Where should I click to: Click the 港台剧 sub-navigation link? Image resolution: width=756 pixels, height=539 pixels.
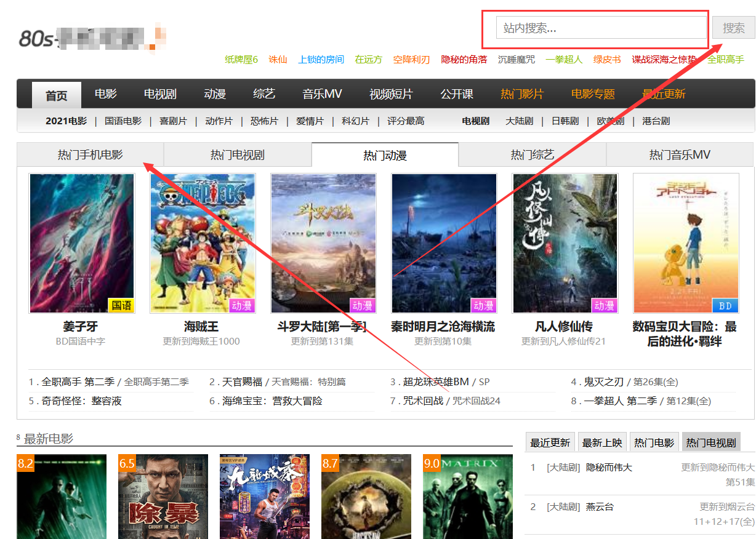(656, 121)
